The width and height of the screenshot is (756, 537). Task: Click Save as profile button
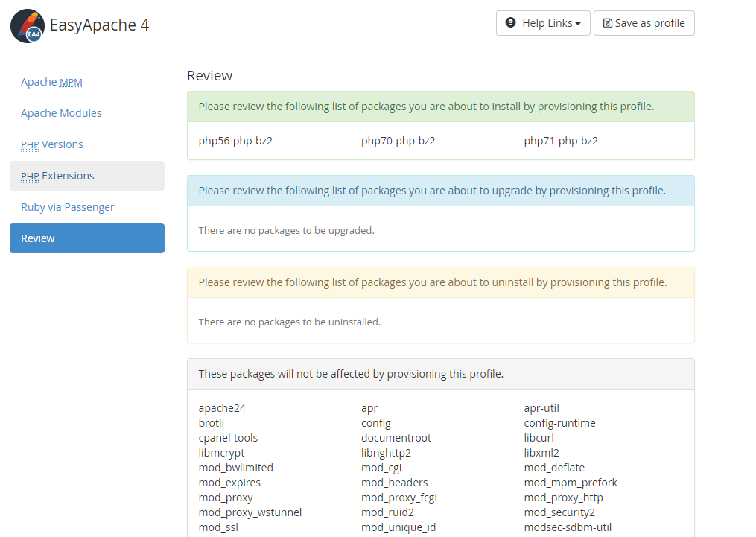pyautogui.click(x=644, y=23)
